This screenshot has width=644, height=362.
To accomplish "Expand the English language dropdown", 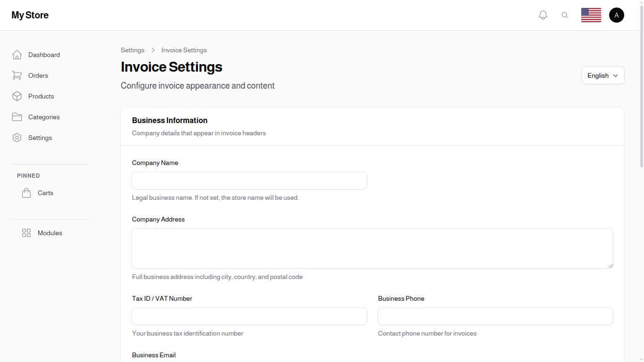I will click(603, 75).
